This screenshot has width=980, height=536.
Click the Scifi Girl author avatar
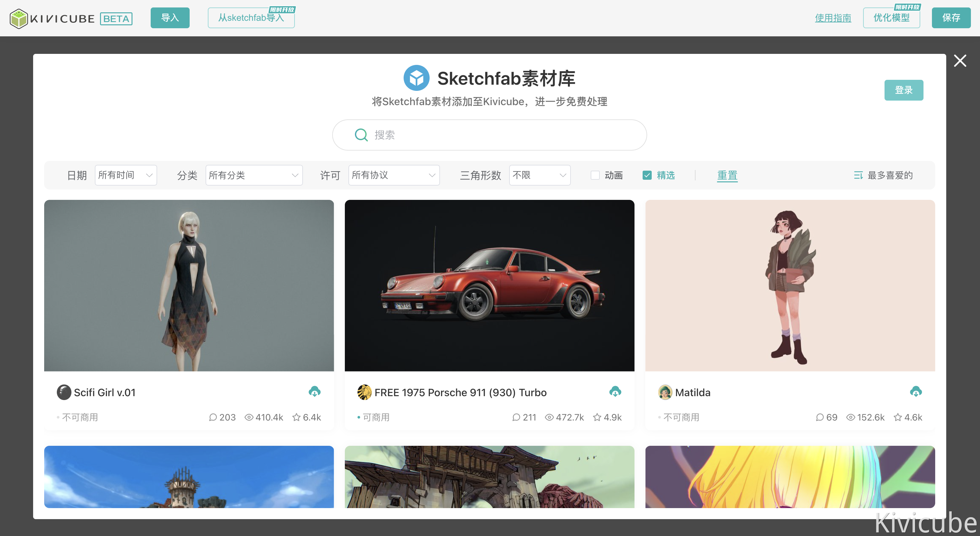[64, 392]
